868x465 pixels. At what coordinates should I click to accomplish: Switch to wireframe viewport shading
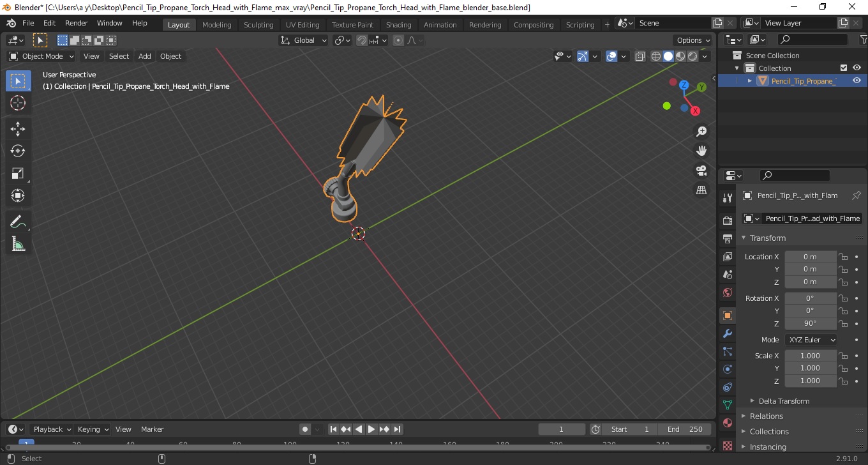point(656,56)
